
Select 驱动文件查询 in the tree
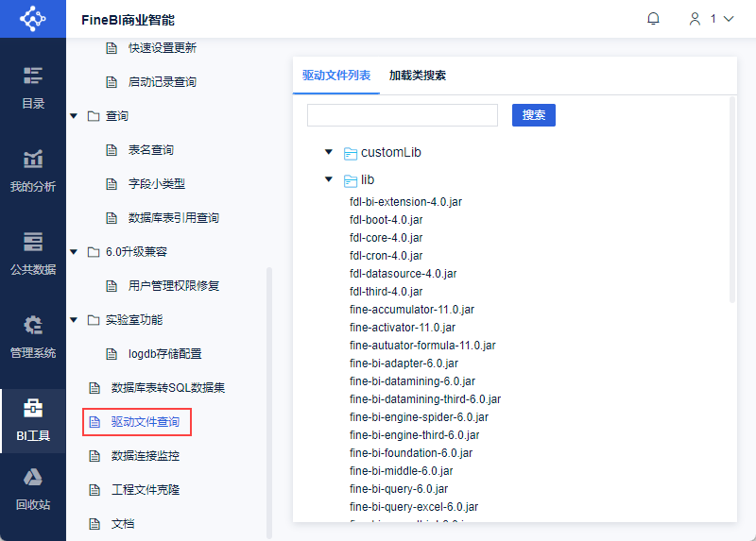(146, 422)
